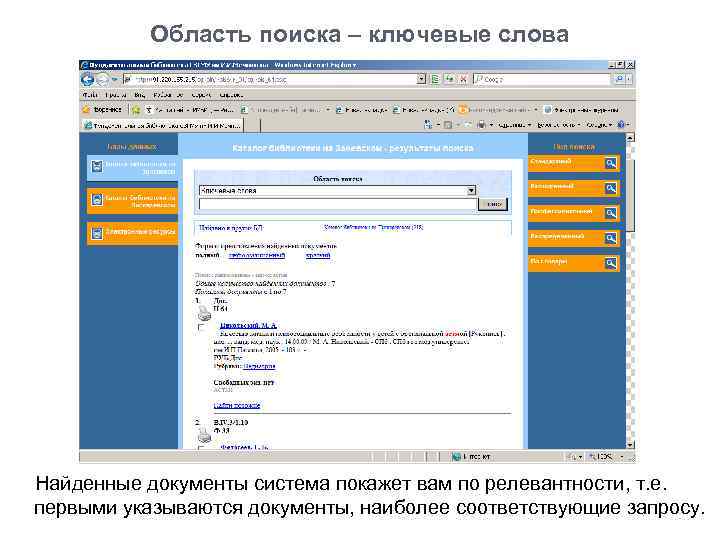Click printer icon of second search result
This screenshot has height=540, width=720.
(204, 435)
